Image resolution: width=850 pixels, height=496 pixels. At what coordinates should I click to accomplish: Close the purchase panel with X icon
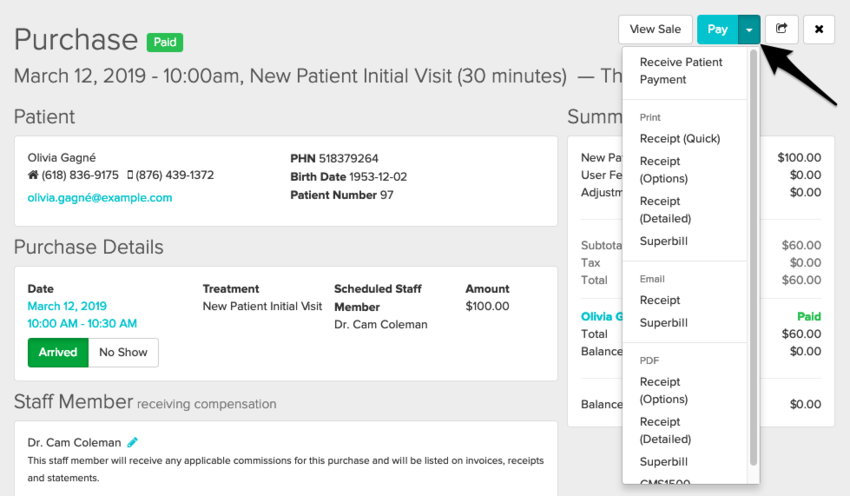(819, 29)
